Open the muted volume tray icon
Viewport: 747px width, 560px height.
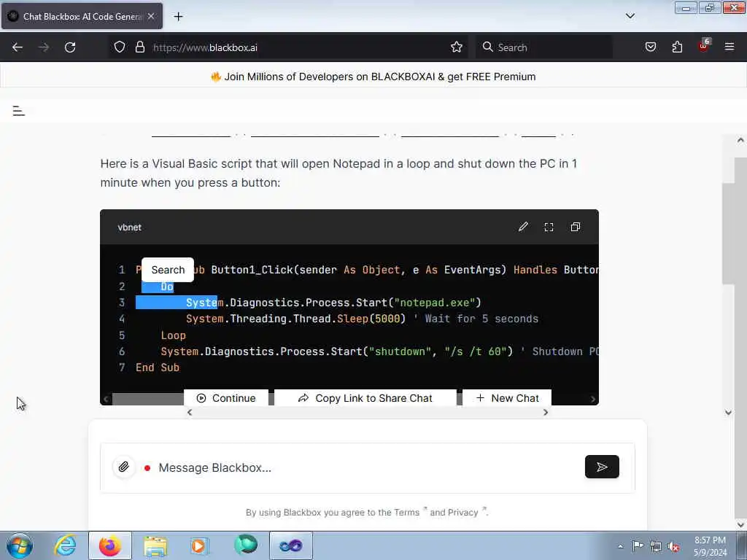[x=673, y=547]
